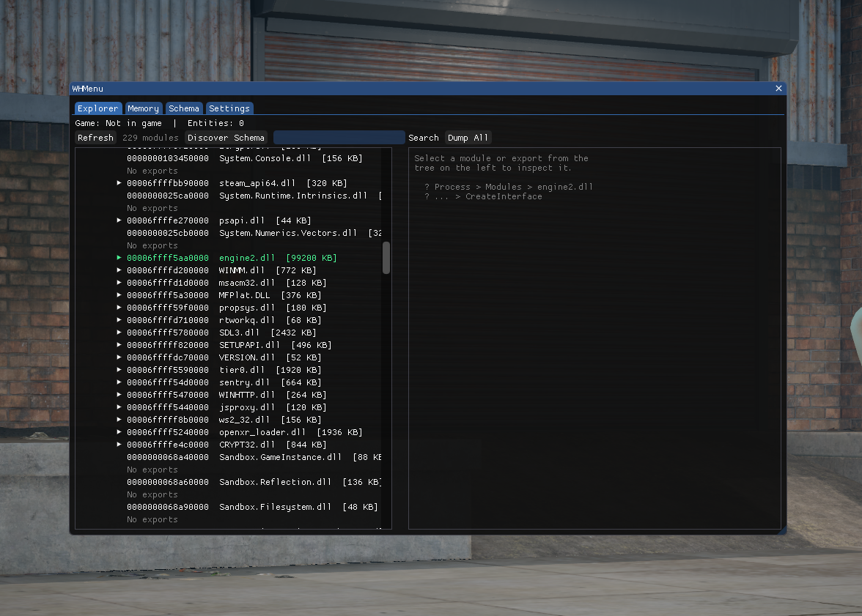Select the openxr_loader.dll module name
862x616 pixels.
(x=262, y=432)
